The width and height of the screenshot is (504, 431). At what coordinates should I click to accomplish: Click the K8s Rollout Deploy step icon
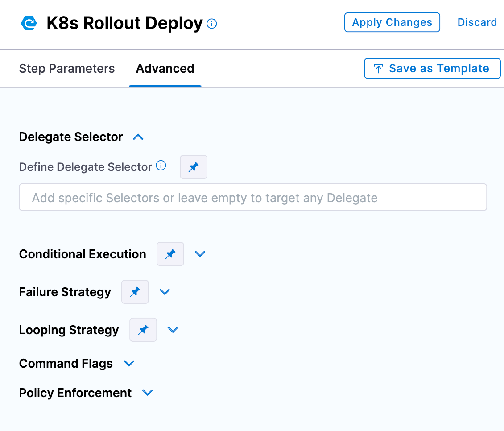[29, 23]
